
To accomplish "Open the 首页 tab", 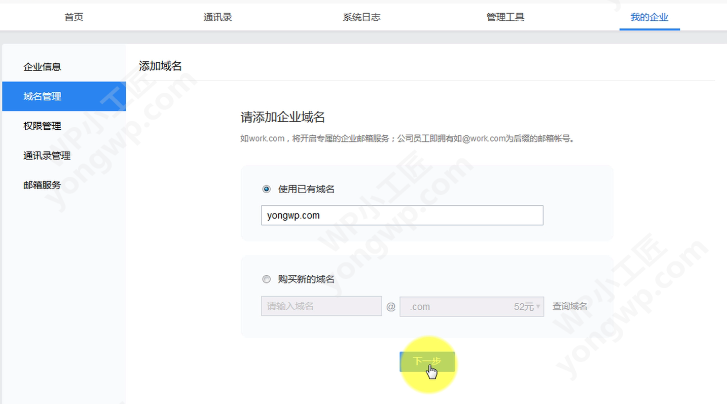I will pyautogui.click(x=73, y=17).
